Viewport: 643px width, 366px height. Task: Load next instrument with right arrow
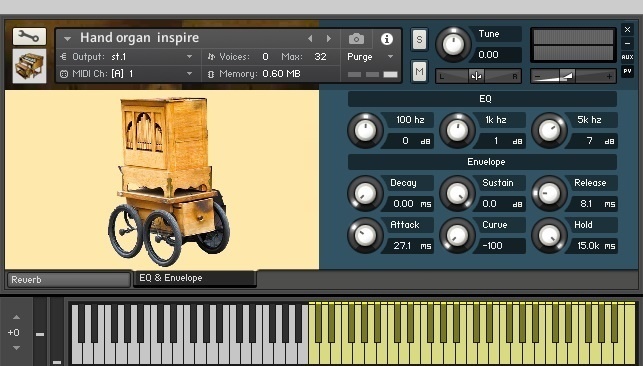pos(328,39)
